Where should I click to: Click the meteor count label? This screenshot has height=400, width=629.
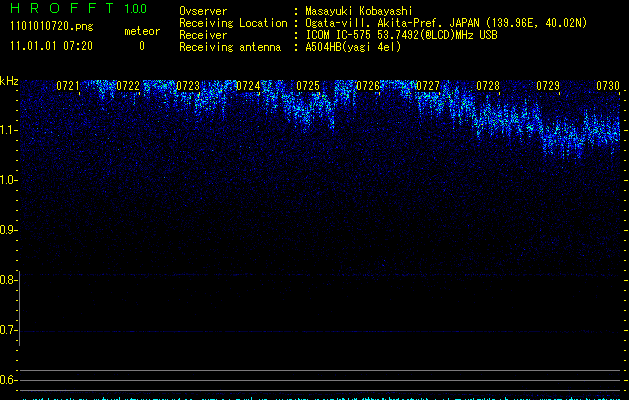(x=142, y=31)
